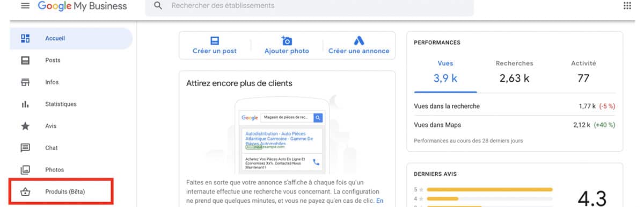644x207 pixels.
Task: Switch to the Activité performance tab
Action: pos(583,72)
